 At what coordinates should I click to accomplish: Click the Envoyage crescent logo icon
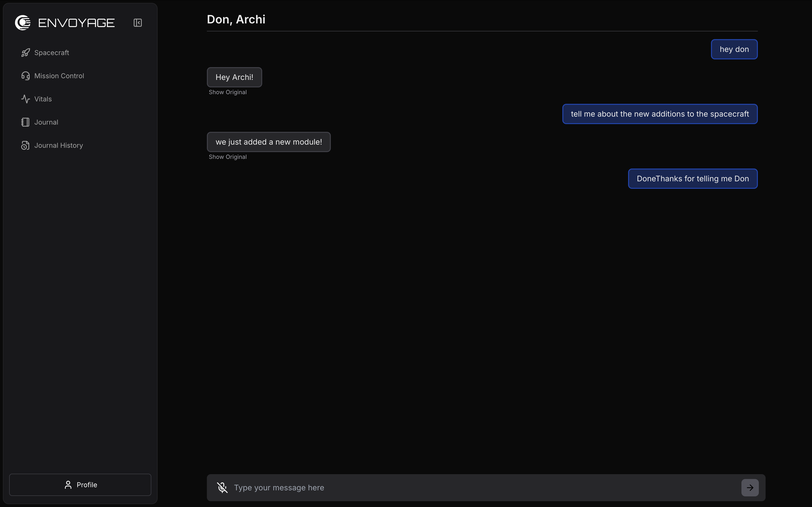pyautogui.click(x=23, y=23)
